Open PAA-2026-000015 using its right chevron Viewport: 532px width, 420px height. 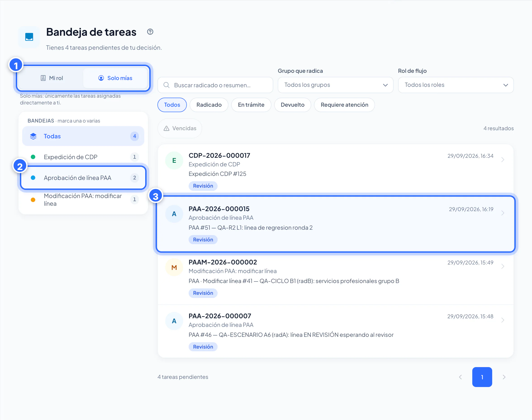point(503,213)
